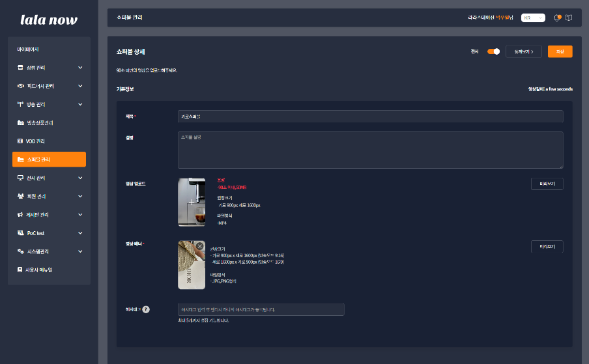Click the orange user name in the top bar
This screenshot has width=589, height=364.
click(502, 18)
